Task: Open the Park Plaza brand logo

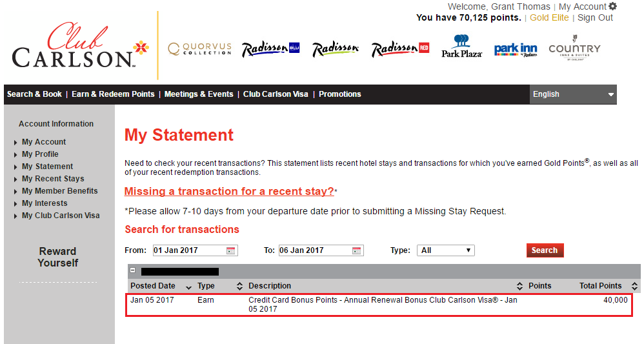Action: tap(461, 46)
